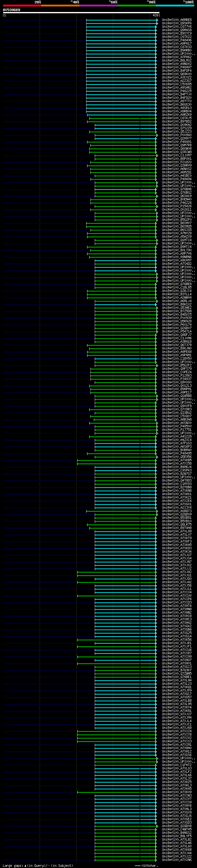Click hit label UniRef100_P00940
Image resolution: width=197 pixels, height=868 pixels.
(x=177, y=135)
